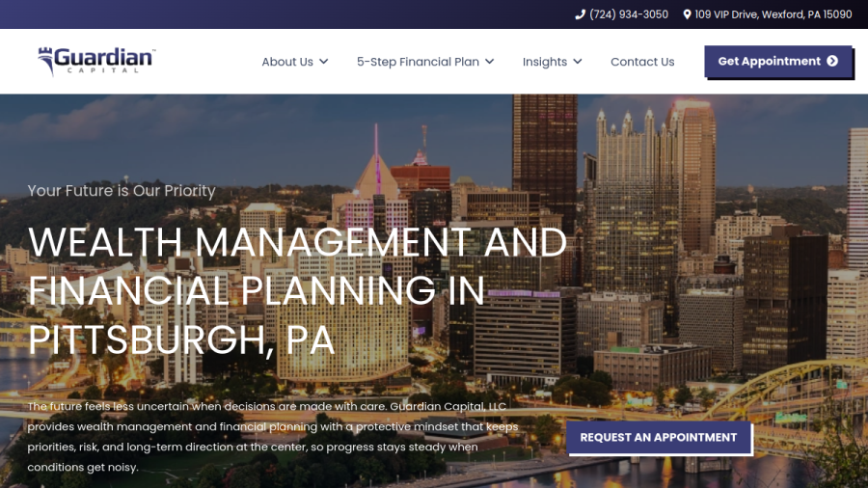868x488 pixels.
Task: Click arrow icon inside Get Appointment button
Action: [832, 61]
